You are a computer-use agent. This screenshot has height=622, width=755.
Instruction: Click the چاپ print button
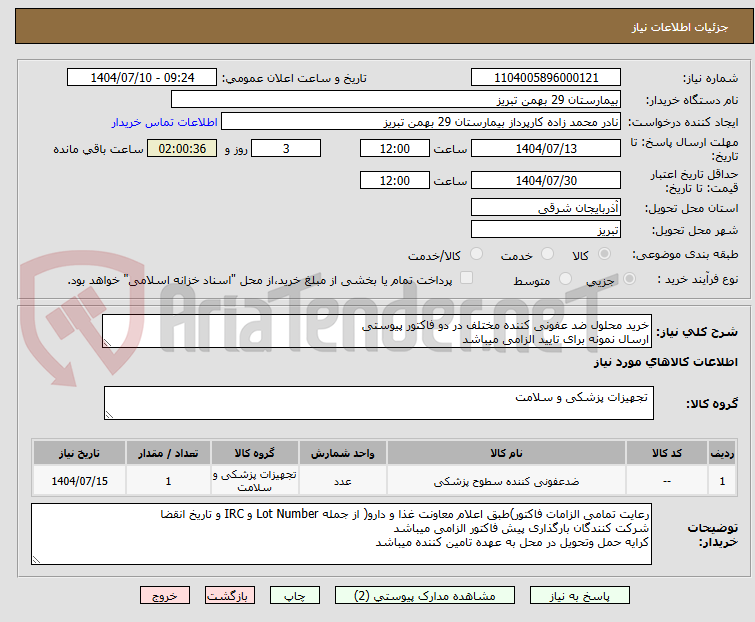[295, 596]
